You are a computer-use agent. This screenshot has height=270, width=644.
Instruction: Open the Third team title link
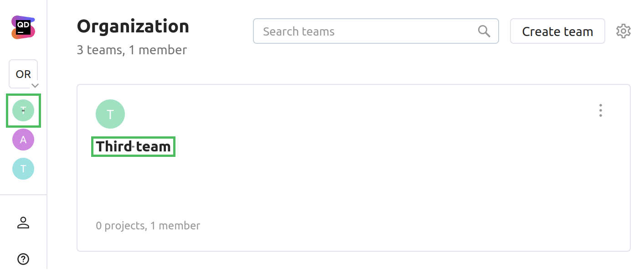click(x=133, y=146)
